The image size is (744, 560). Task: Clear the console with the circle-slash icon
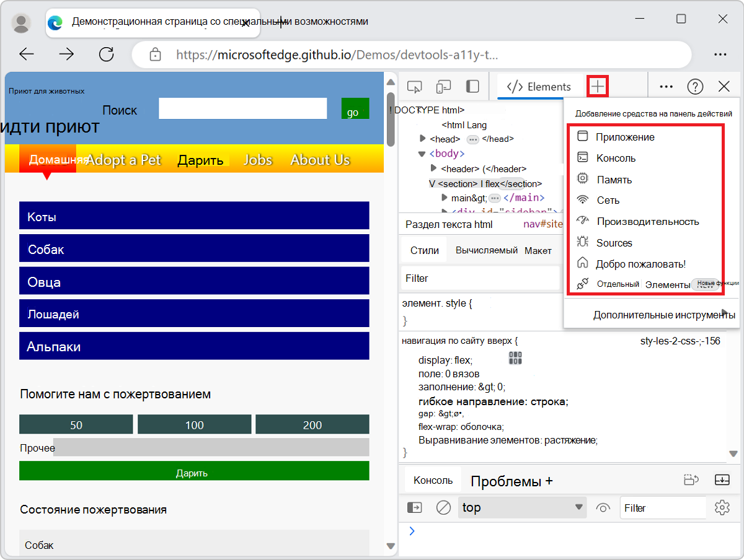[443, 507]
